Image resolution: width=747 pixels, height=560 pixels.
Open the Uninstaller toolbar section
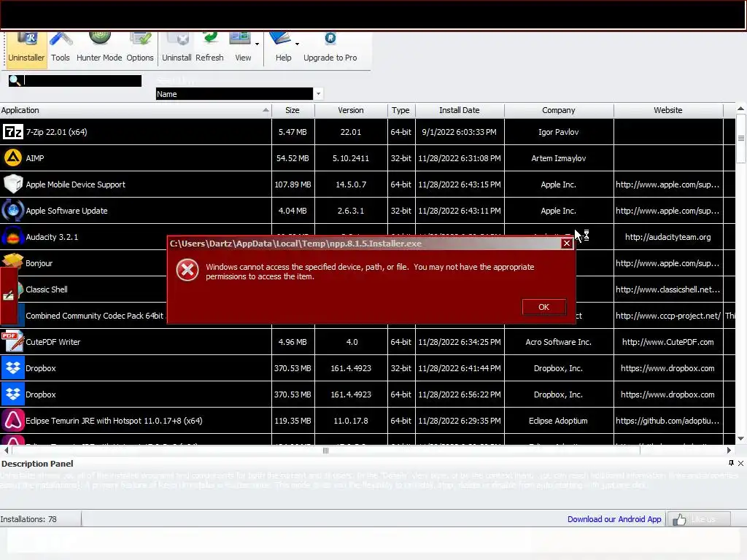26,50
